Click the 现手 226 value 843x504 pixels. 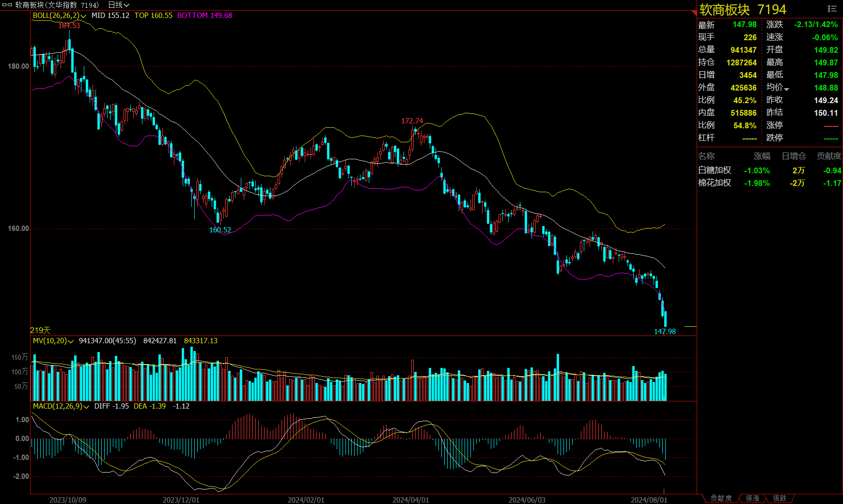[750, 37]
